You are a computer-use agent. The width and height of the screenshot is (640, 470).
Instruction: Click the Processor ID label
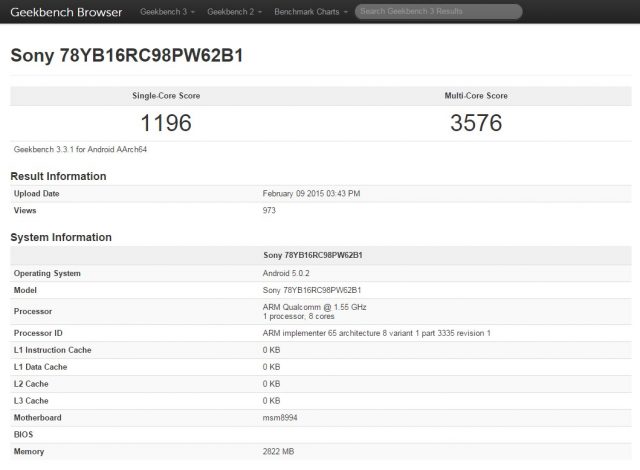pyautogui.click(x=38, y=333)
